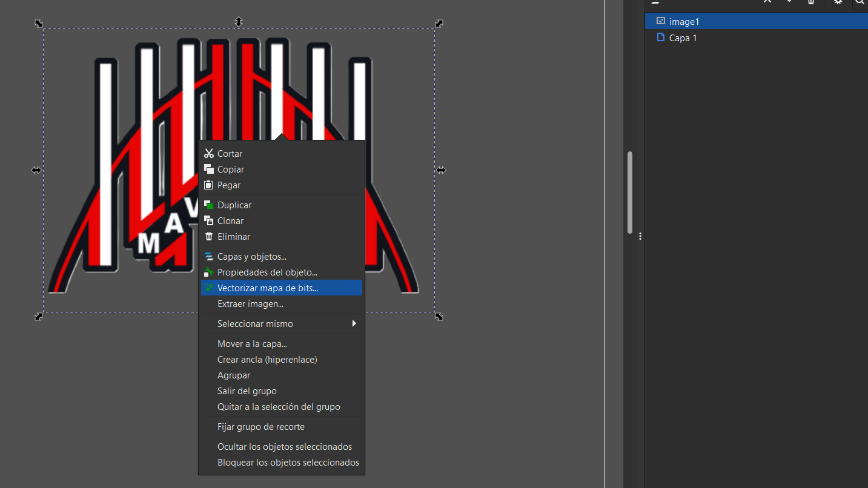Open the gear settings in the layers panel header
This screenshot has height=488, width=868.
click(x=838, y=2)
